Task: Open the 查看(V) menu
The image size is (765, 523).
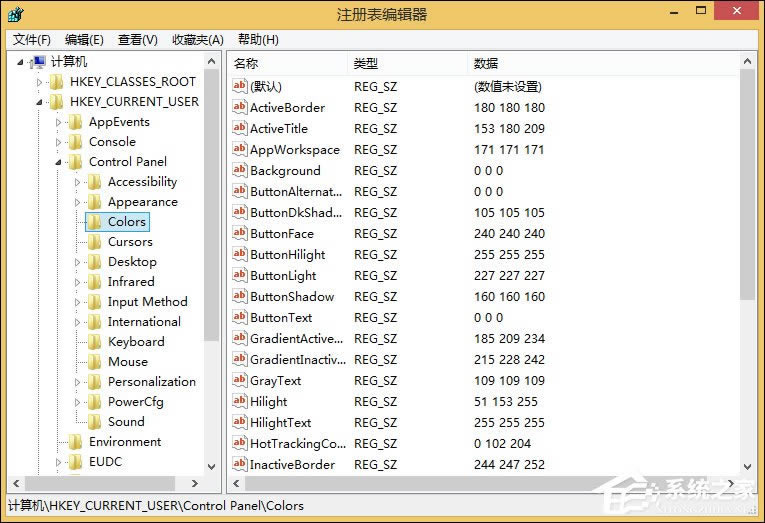Action: tap(138, 40)
